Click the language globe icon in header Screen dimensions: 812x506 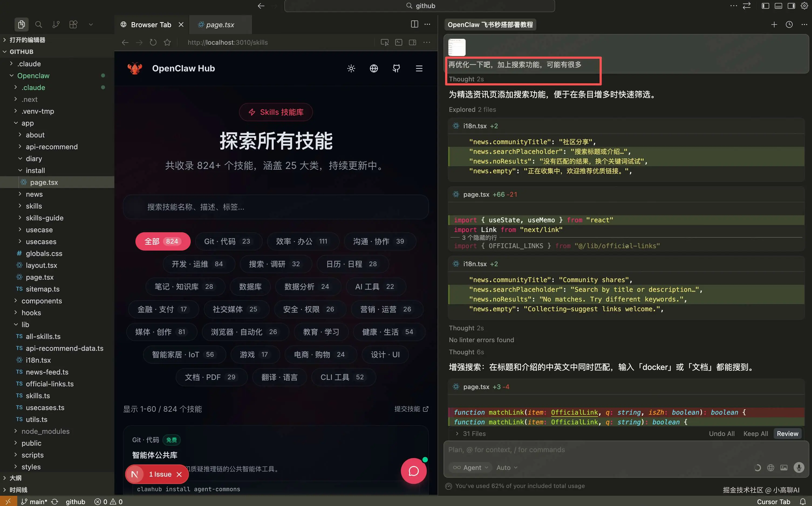(374, 69)
